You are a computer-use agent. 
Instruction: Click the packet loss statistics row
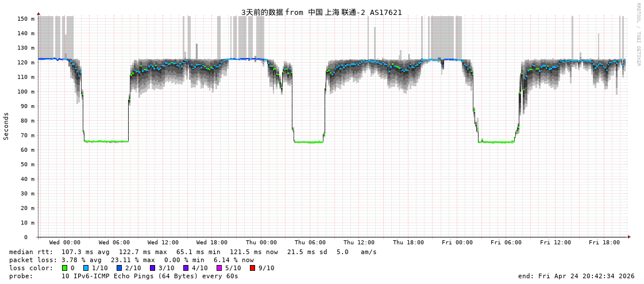[131, 260]
